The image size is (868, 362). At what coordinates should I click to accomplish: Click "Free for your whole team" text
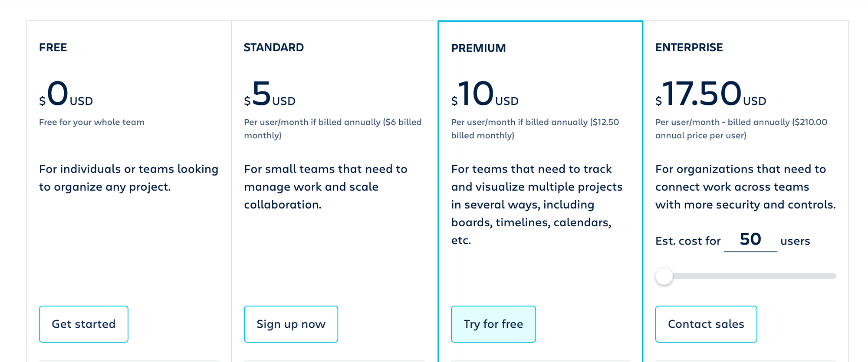(x=92, y=122)
